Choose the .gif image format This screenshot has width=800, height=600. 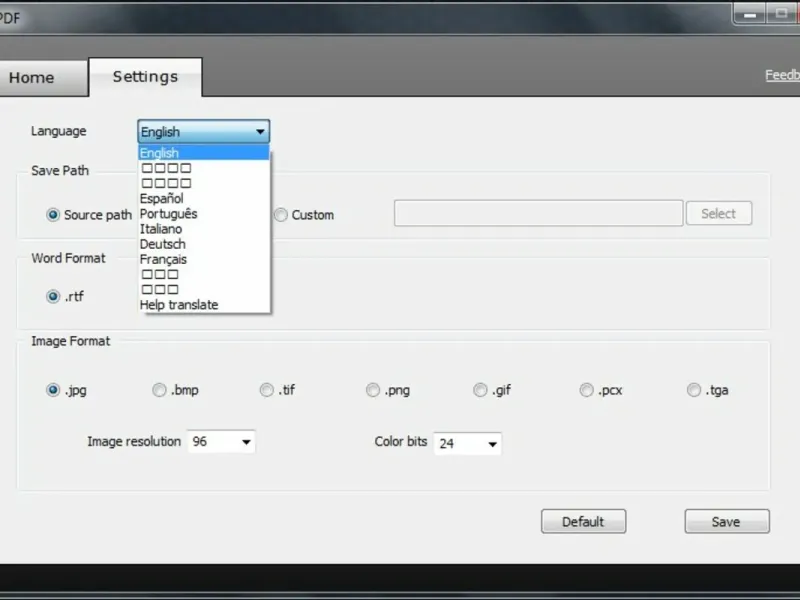(480, 390)
